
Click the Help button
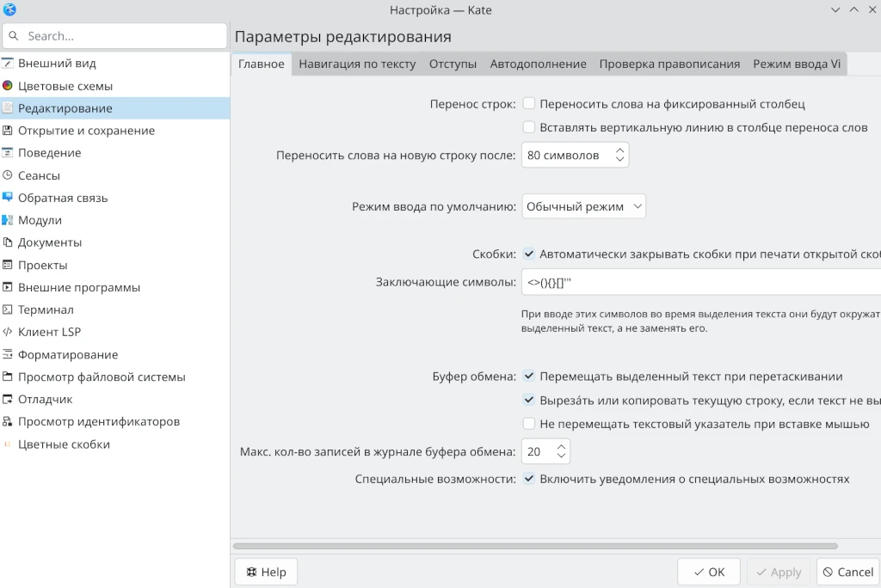[265, 571]
